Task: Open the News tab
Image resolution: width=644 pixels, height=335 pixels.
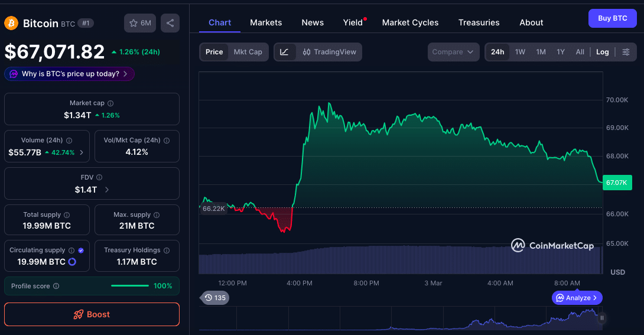Action: 313,22
